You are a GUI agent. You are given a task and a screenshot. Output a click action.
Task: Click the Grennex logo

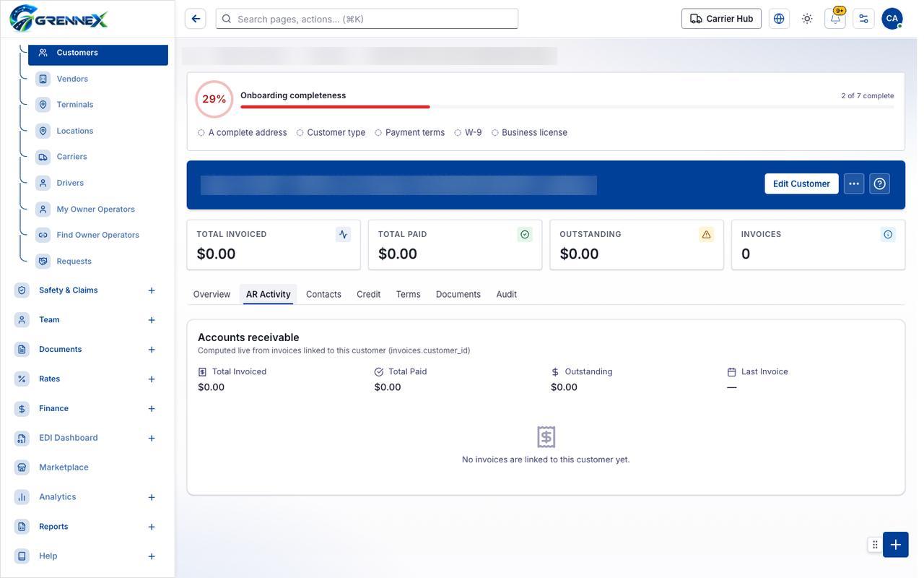(x=59, y=19)
